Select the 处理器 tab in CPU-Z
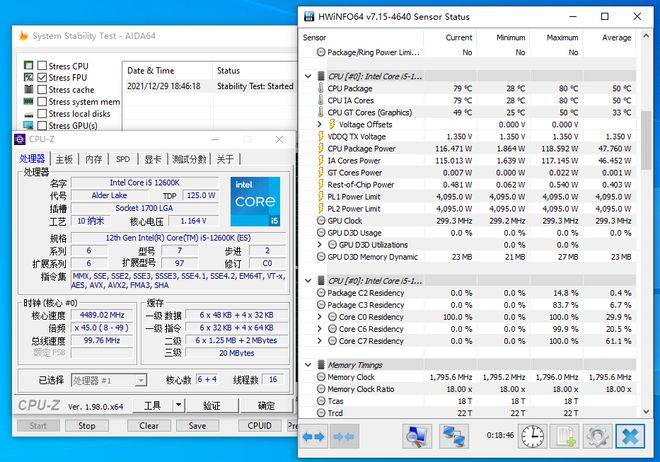 pos(32,159)
